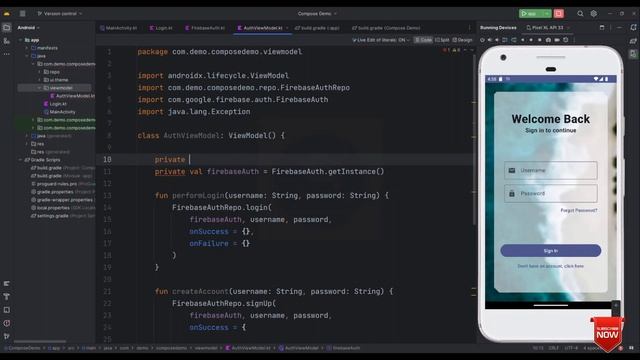640x360 pixels.
Task: Open the Problems tool window icon
Action: [x=7, y=323]
